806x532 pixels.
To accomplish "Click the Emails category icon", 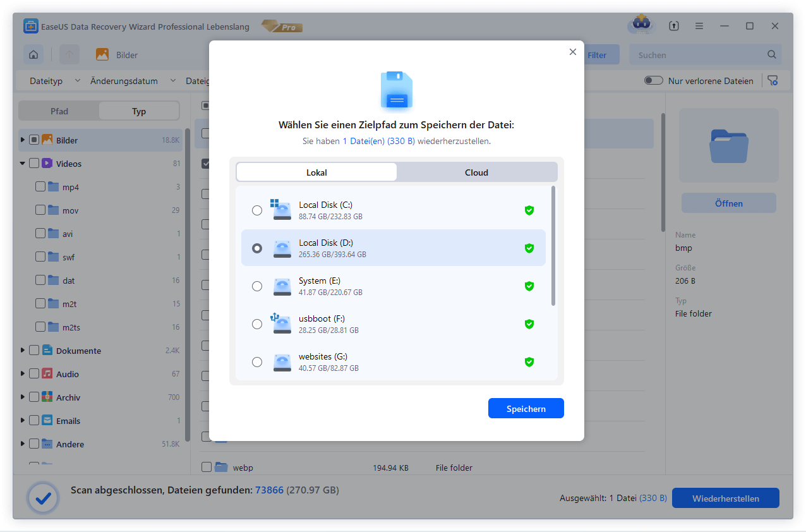I will coord(47,420).
